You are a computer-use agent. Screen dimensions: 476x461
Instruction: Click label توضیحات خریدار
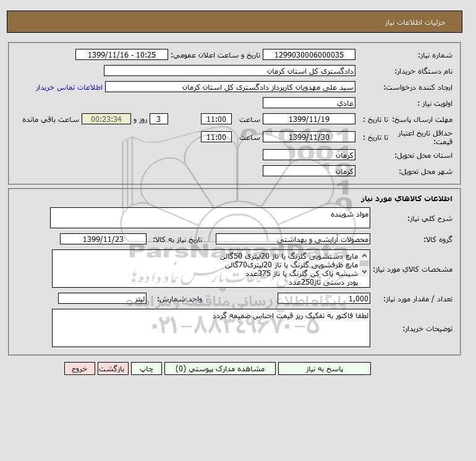coord(427,329)
